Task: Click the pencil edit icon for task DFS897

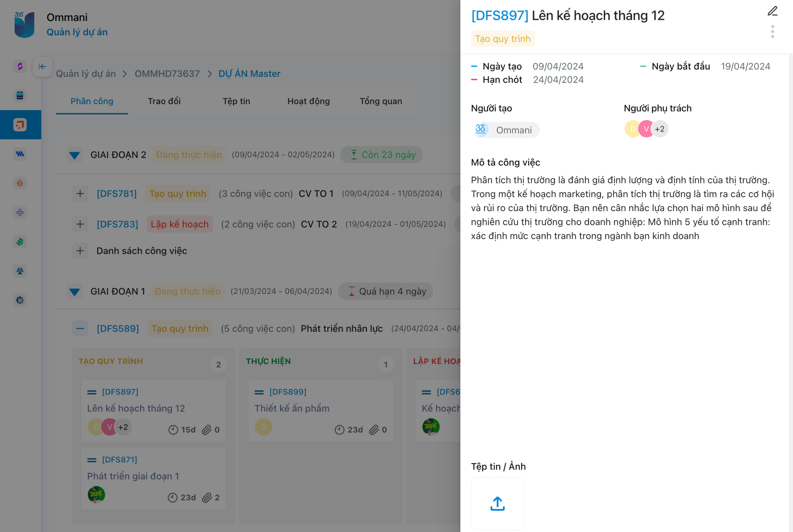Action: tap(772, 11)
